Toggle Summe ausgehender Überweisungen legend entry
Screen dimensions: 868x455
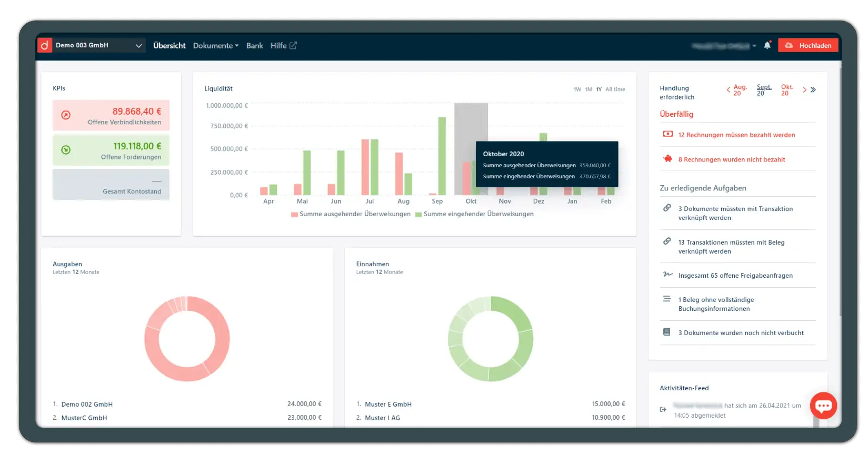(351, 214)
